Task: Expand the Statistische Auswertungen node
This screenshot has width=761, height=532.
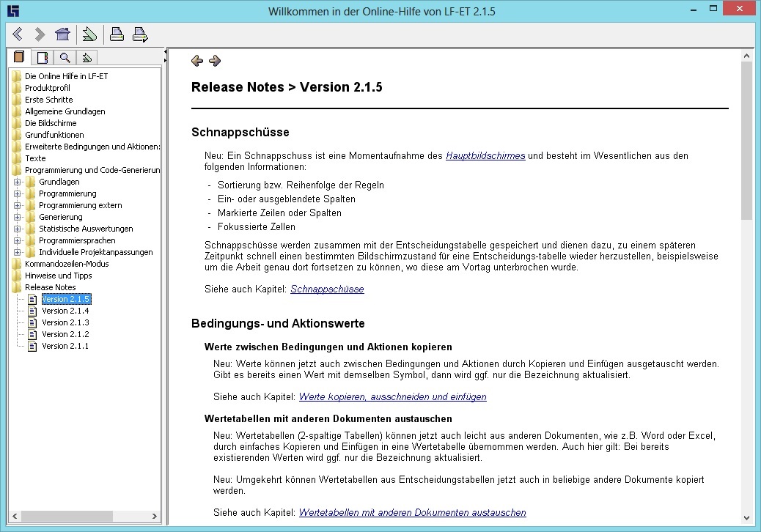Action: tap(18, 229)
